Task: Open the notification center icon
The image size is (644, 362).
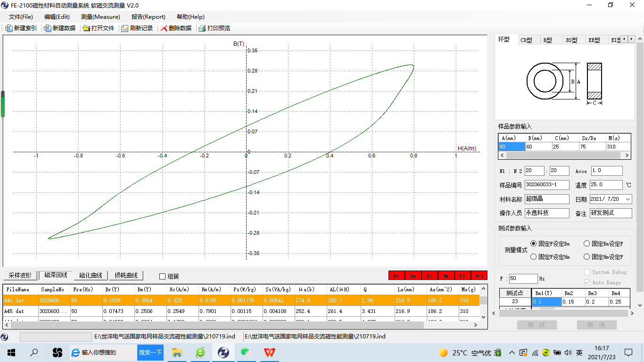Action: [x=628, y=353]
